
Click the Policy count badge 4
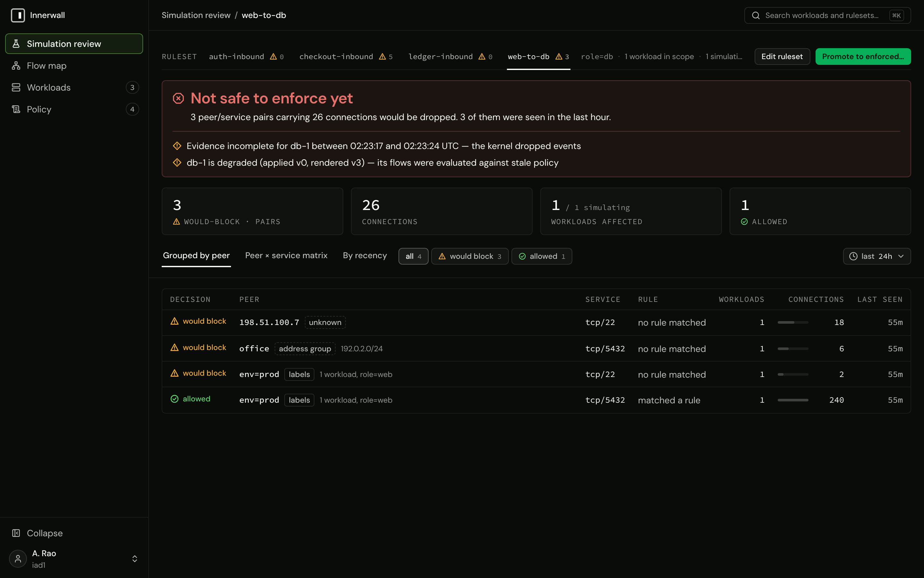coord(132,109)
